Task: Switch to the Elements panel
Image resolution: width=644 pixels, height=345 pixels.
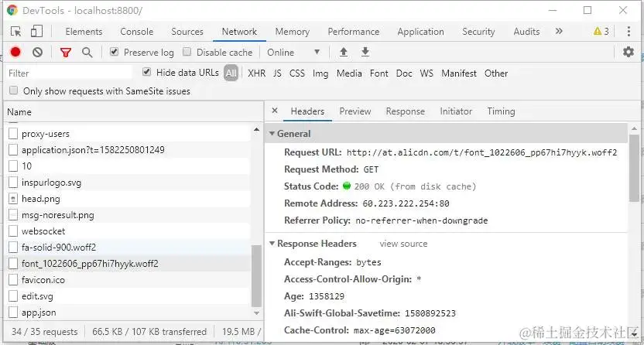Action: 84,32
